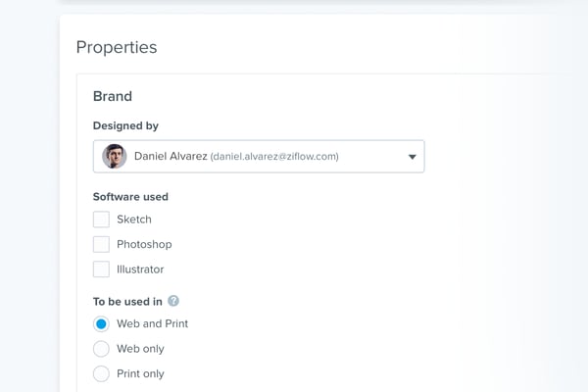
Task: Click the Software used field label
Action: click(130, 196)
